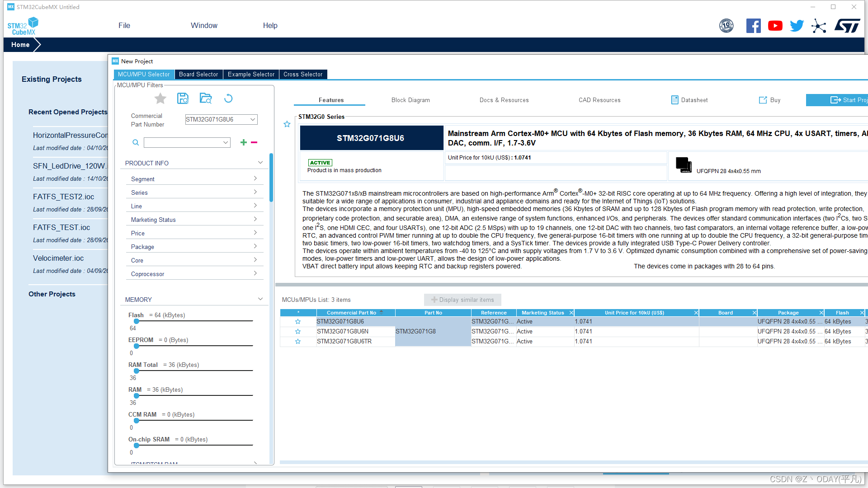Open the Commercial Part Number dropdown
This screenshot has width=868, height=488.
coord(253,119)
